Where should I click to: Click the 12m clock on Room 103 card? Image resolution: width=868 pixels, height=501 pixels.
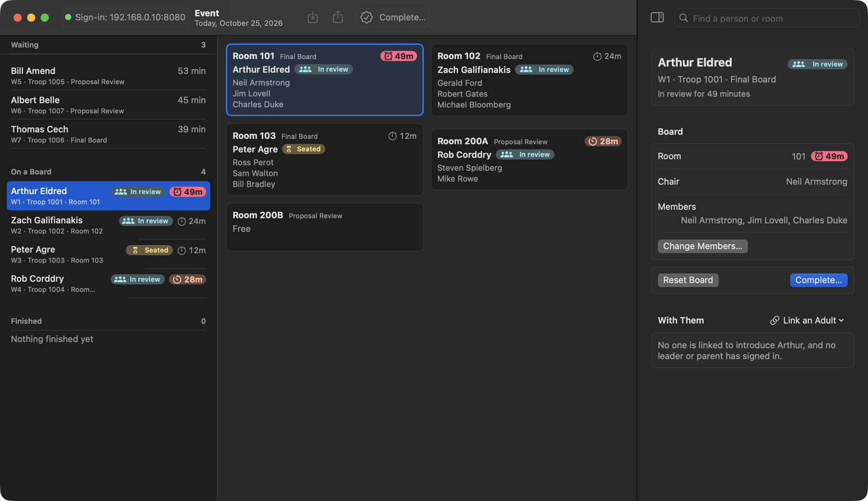click(403, 136)
